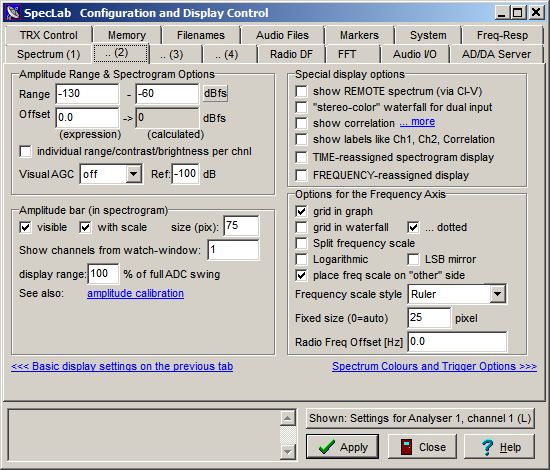Open the System tab
550x470 pixels.
tap(428, 35)
